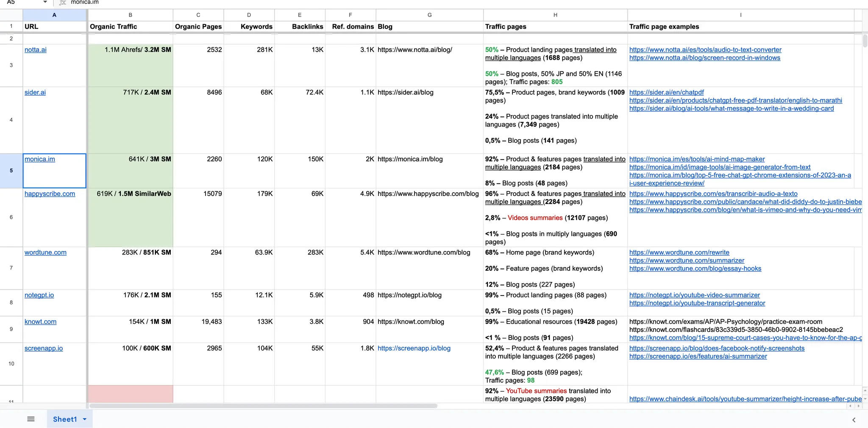The height and width of the screenshot is (428, 868).
Task: Open screenapp does-facebook-notify-screenshots link
Action: click(x=717, y=348)
